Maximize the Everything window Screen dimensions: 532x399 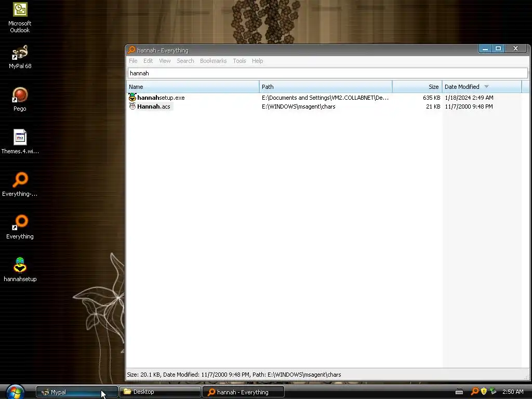coord(498,48)
